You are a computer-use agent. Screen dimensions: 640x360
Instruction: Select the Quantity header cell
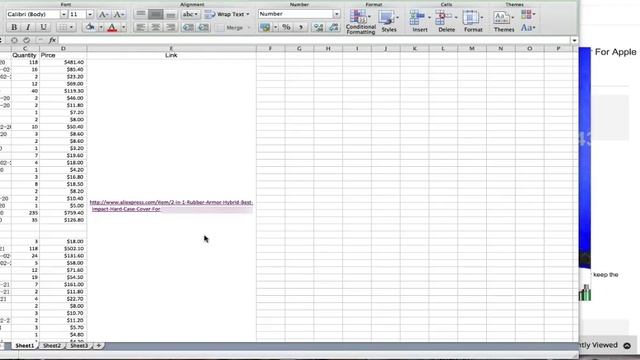coord(24,55)
